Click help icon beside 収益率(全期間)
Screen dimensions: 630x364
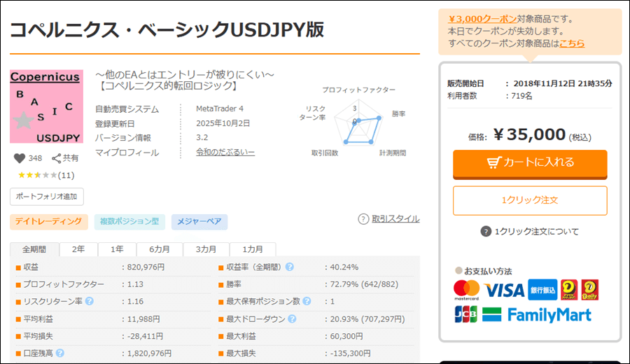coord(289,267)
